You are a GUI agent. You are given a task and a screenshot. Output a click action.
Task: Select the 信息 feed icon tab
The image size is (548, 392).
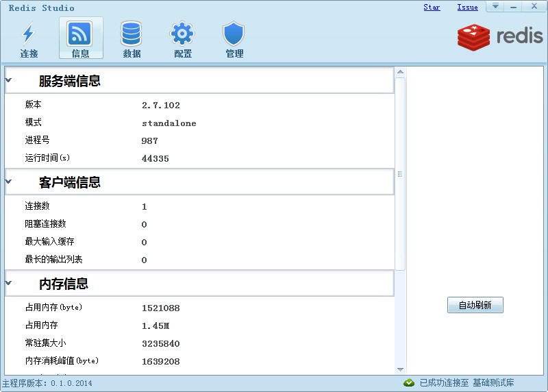pyautogui.click(x=81, y=38)
